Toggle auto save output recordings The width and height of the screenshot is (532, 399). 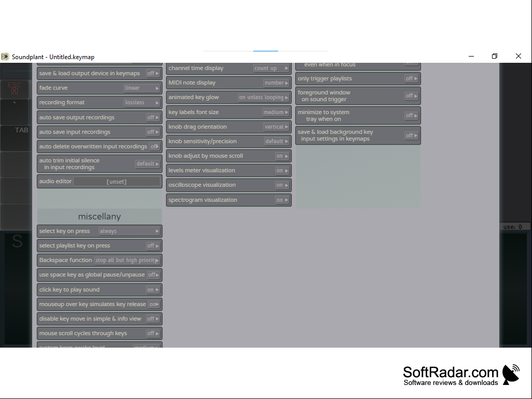(153, 117)
